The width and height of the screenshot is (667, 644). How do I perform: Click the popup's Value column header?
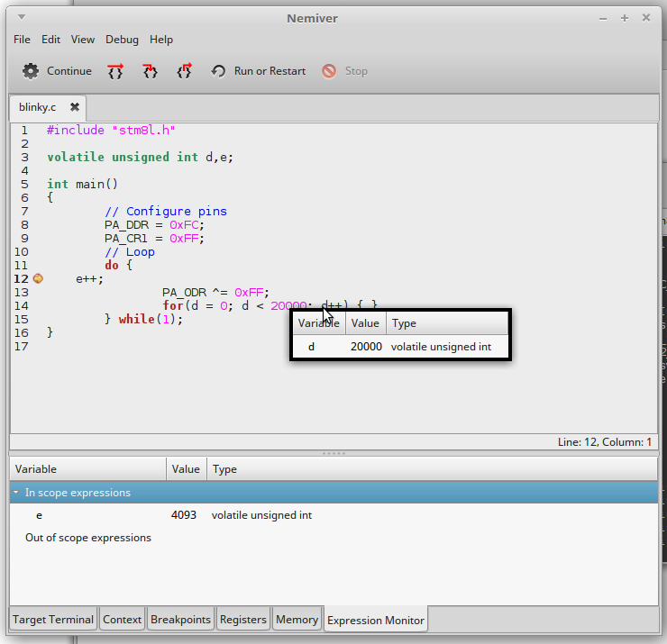[365, 323]
